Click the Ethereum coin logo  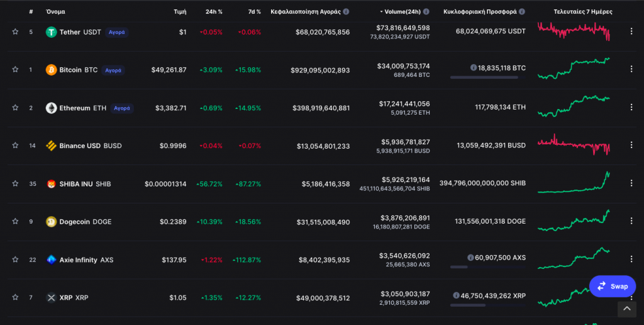51,108
